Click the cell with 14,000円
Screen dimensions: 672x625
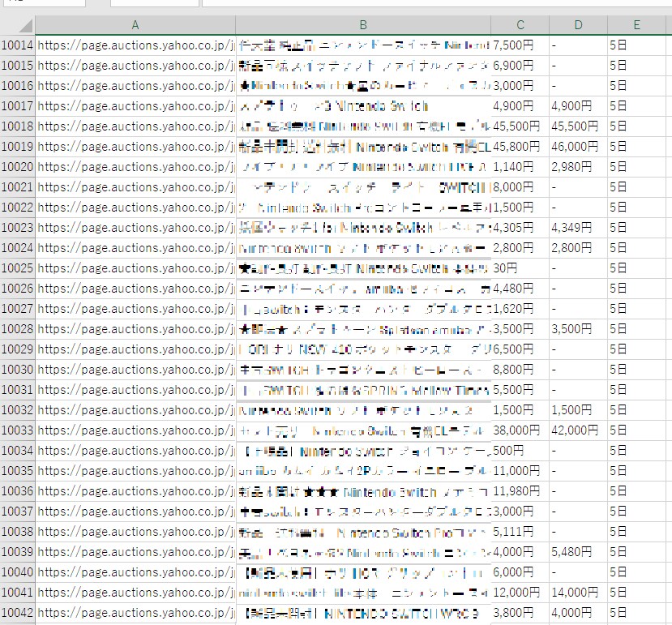tap(578, 593)
